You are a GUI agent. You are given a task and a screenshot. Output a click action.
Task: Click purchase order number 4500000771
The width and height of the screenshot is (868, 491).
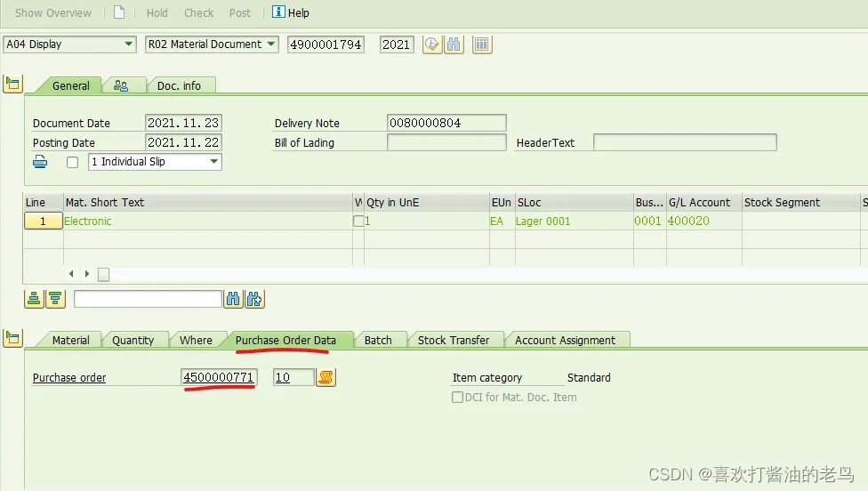tap(219, 377)
